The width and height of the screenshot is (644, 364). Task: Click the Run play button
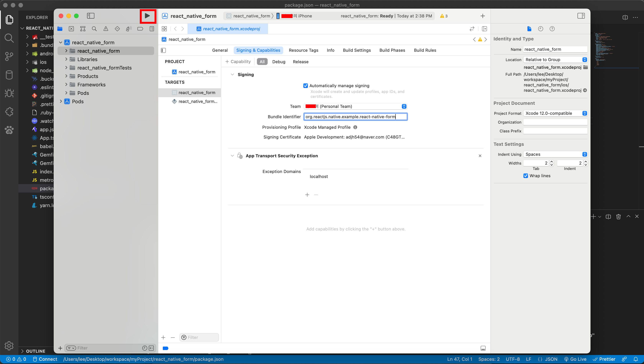click(x=147, y=16)
